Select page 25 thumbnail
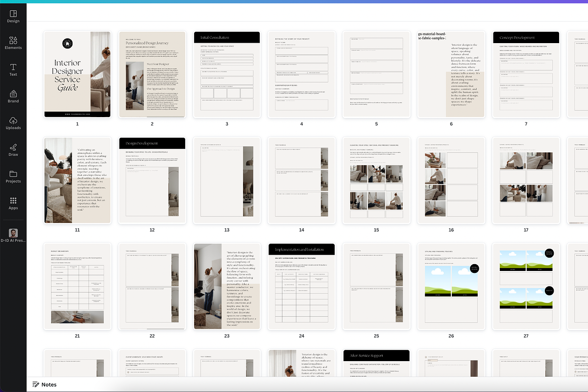 coord(376,286)
